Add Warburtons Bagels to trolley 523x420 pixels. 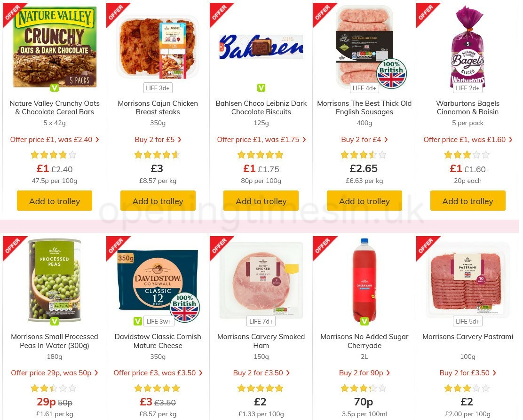(x=468, y=201)
